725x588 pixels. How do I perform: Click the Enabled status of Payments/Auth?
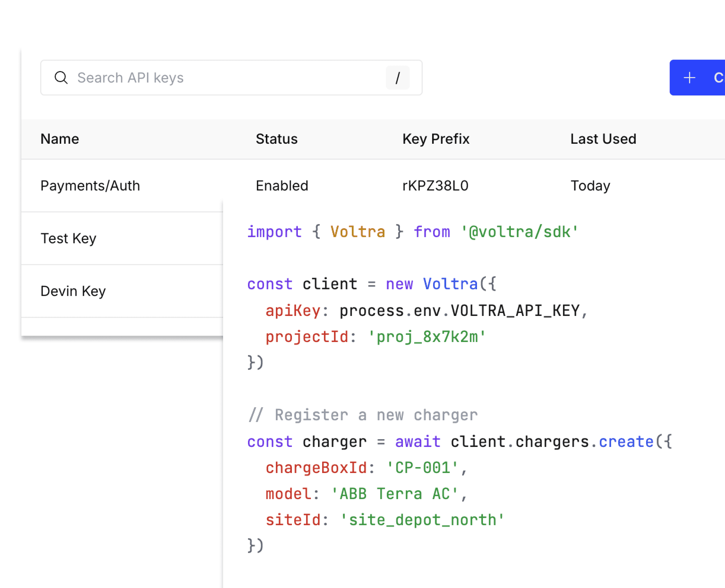pos(282,186)
